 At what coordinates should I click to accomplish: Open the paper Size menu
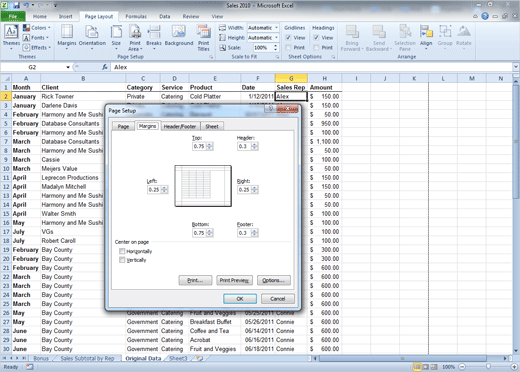pos(116,37)
